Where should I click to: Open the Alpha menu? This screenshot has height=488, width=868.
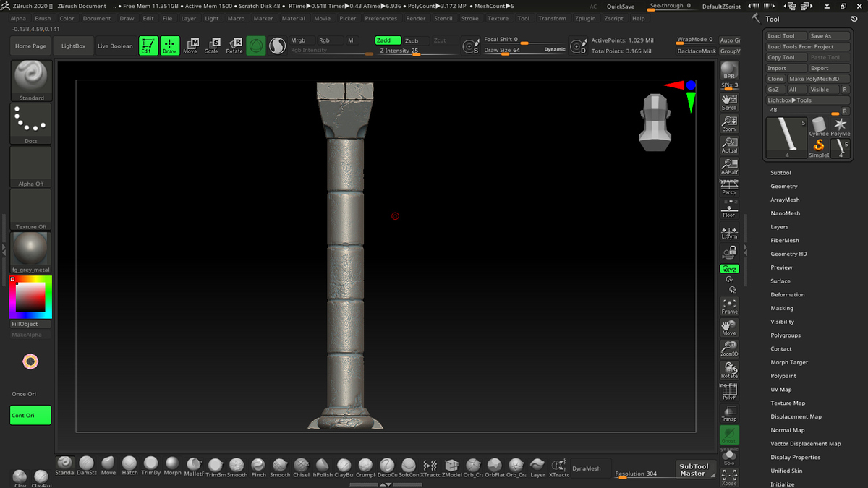point(18,18)
